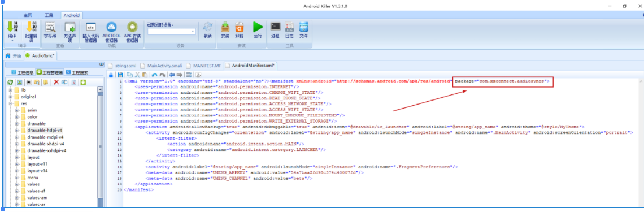This screenshot has width=644, height=212.
Task: Toggle the eye icon above project panel
Action: (x=102, y=64)
